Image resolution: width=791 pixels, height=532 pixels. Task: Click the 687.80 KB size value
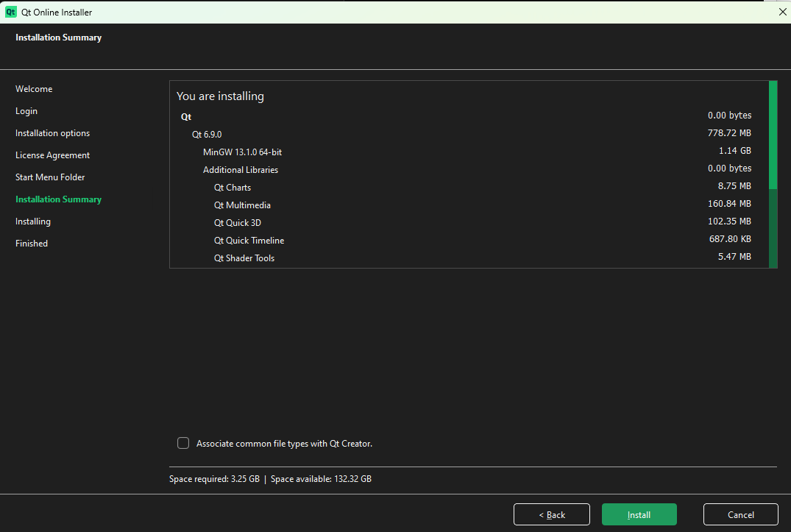[x=730, y=239]
